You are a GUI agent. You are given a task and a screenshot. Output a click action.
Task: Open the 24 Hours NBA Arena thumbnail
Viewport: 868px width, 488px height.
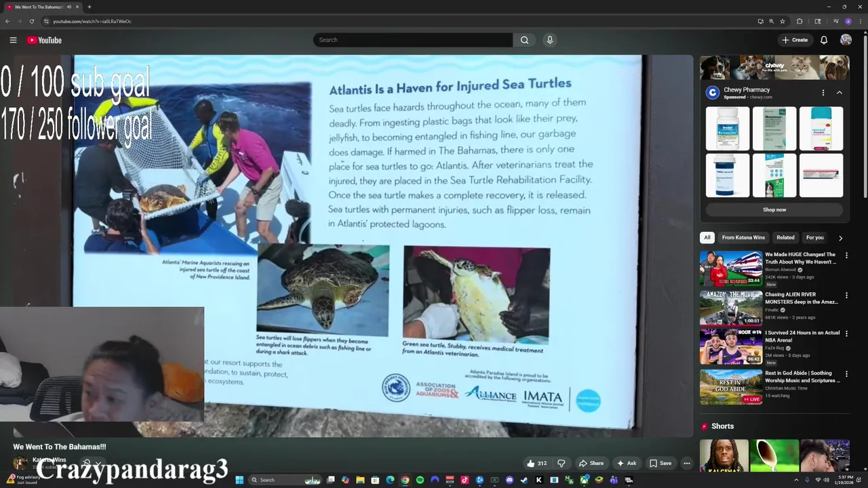click(x=731, y=346)
